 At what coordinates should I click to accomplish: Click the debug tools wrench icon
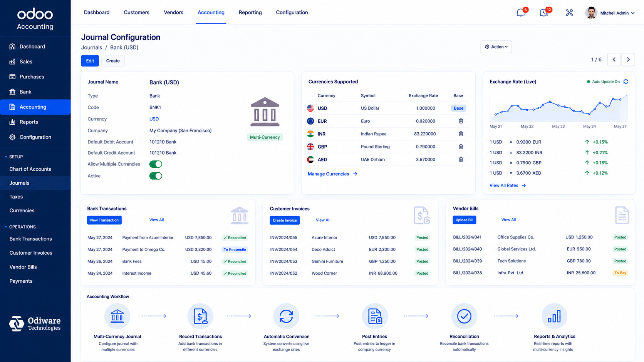[x=569, y=13]
